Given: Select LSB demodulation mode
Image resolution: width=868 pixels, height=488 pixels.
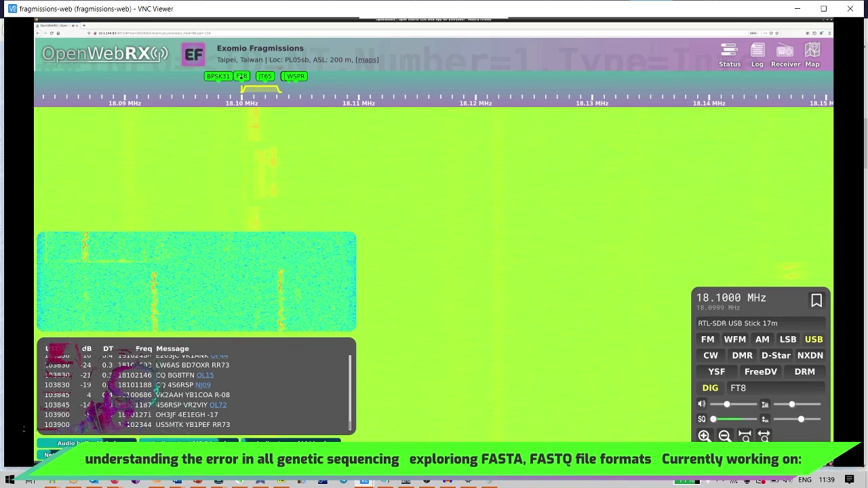Looking at the screenshot, I should point(787,339).
